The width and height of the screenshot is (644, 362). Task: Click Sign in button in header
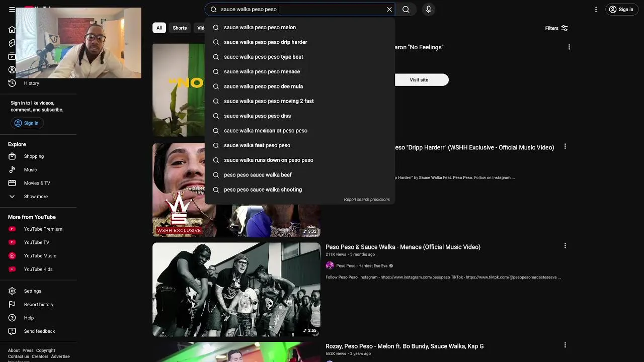(x=621, y=9)
